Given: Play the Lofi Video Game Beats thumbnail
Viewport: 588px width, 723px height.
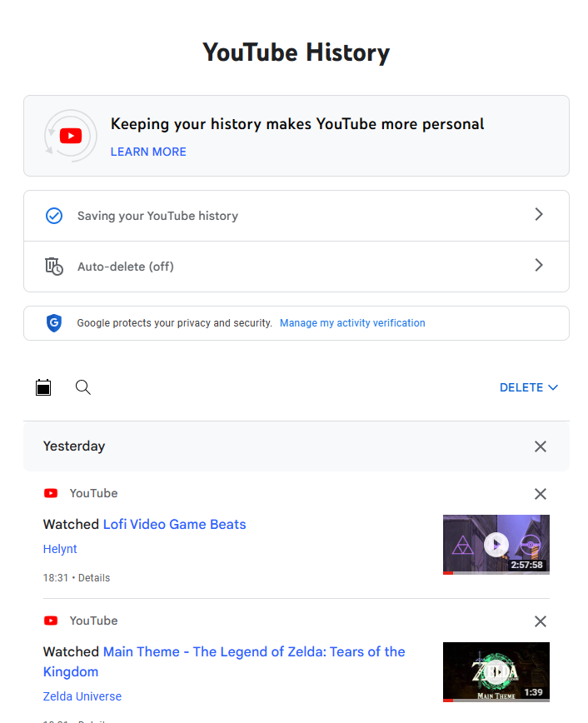Looking at the screenshot, I should pyautogui.click(x=496, y=545).
